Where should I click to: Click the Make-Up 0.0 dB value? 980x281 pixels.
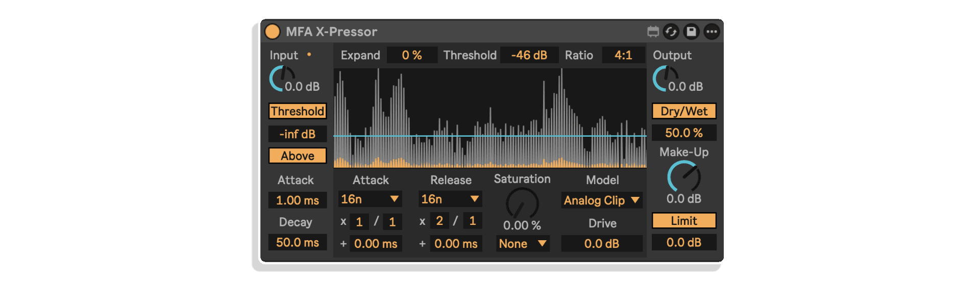coord(684,199)
